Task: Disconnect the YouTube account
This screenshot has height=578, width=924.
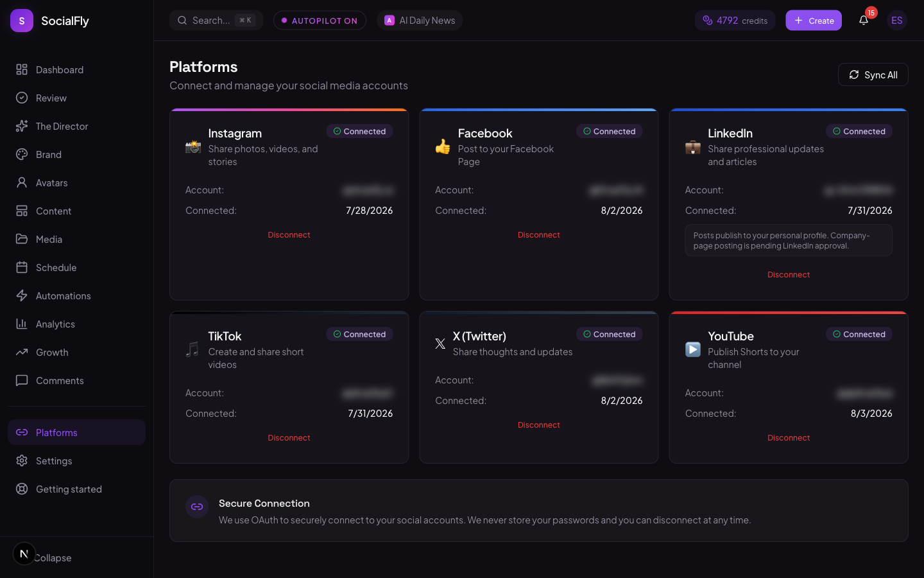Action: pyautogui.click(x=789, y=438)
